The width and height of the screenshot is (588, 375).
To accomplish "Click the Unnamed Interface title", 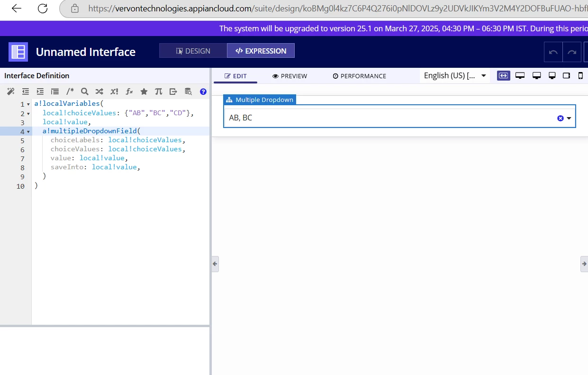I will [x=86, y=52].
